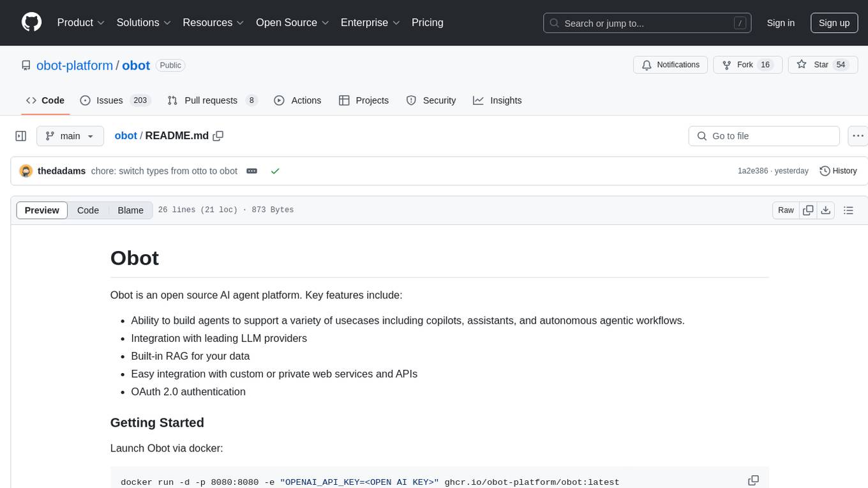The image size is (868, 488).
Task: Open the document outline list
Action: coord(849,210)
